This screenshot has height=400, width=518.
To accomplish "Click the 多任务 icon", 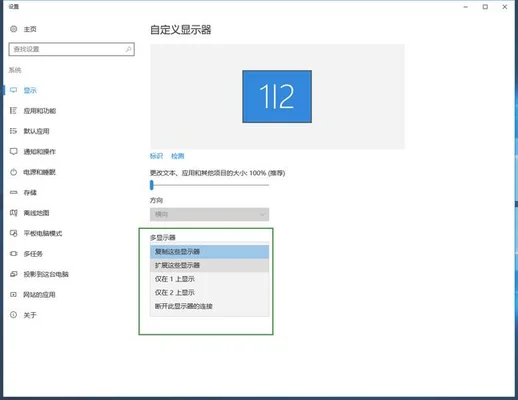I will pyautogui.click(x=14, y=254).
